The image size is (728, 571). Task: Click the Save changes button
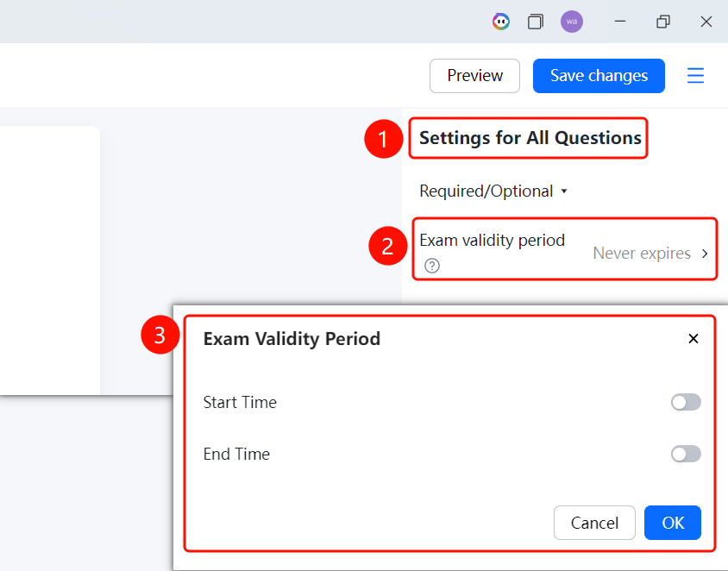click(599, 76)
